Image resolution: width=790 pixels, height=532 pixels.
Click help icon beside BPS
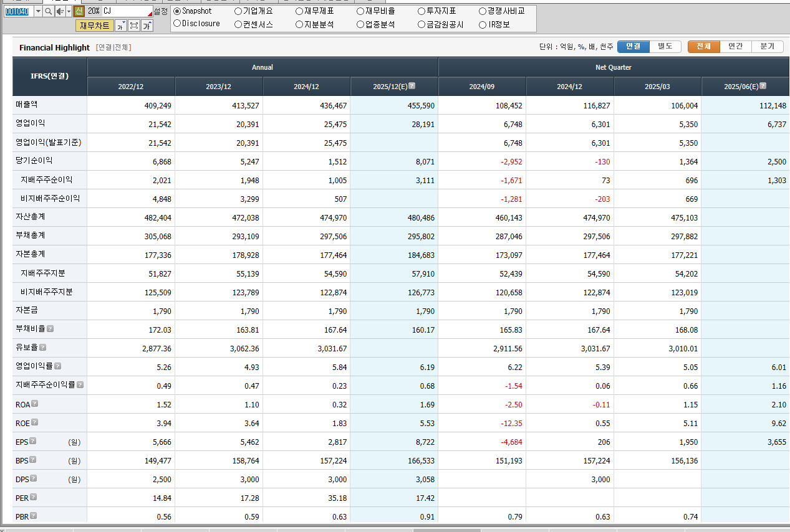click(x=33, y=460)
